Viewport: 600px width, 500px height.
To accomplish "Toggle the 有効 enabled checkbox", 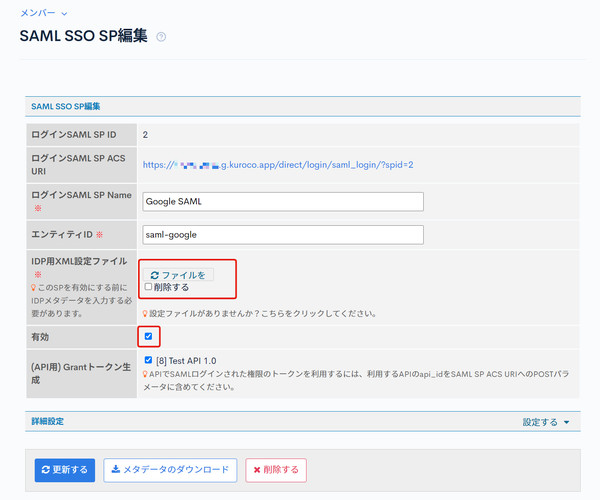I will point(148,337).
